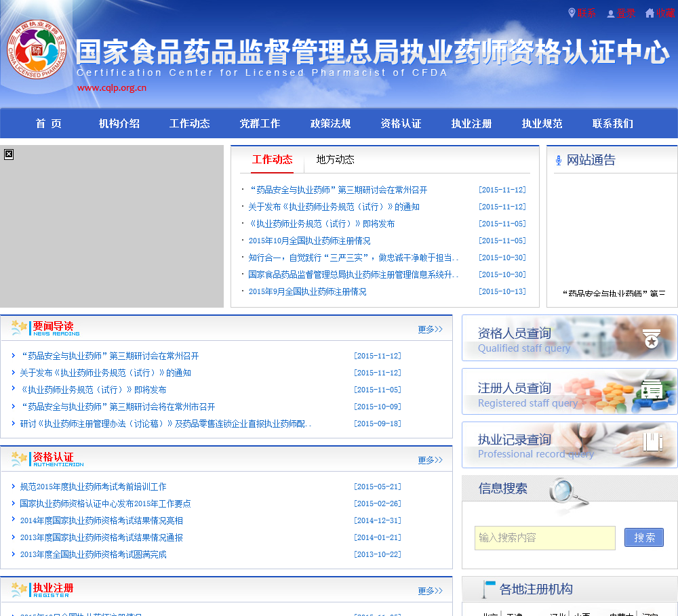
Task: Open the 工作动态 navigation menu item
Action: click(189, 123)
